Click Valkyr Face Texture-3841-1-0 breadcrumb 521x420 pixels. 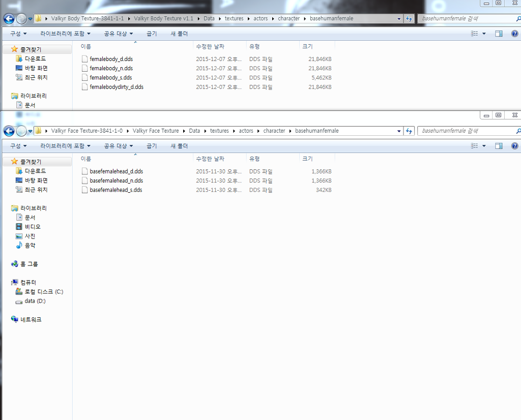coord(86,131)
